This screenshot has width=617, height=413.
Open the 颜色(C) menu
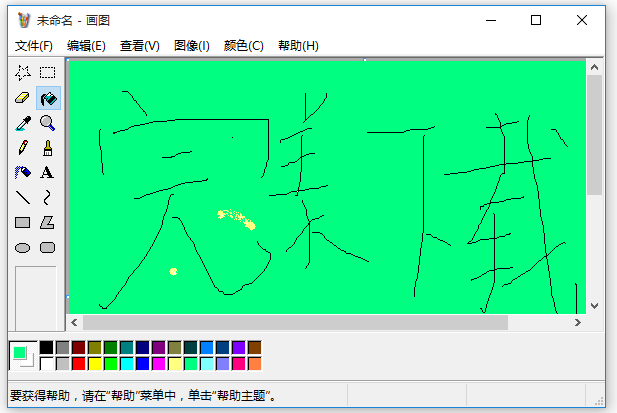coord(244,46)
